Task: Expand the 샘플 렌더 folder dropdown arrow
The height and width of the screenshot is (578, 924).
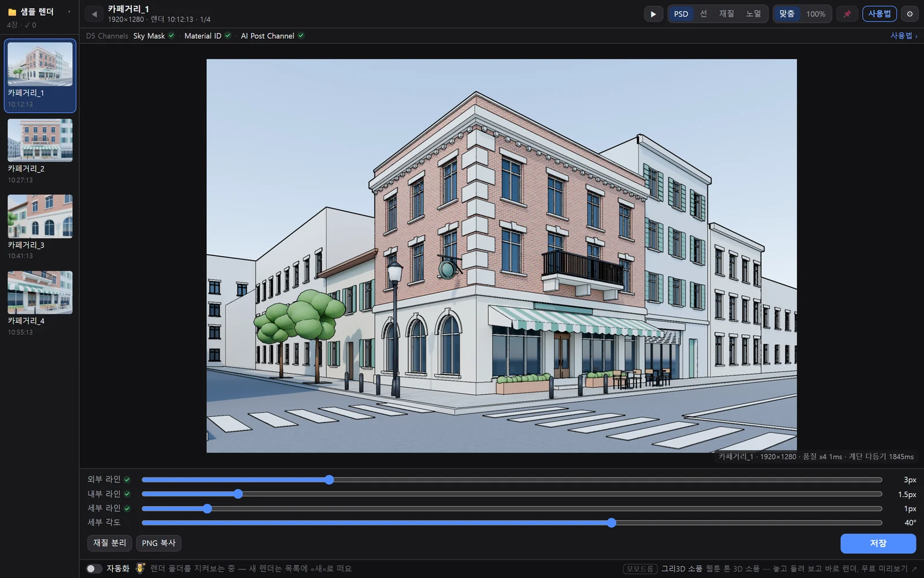Action: (x=69, y=12)
